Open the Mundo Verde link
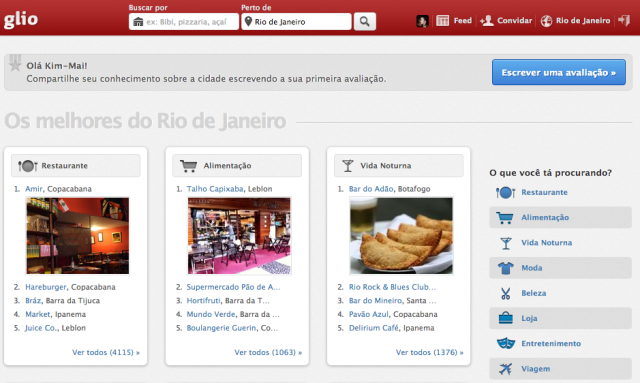The width and height of the screenshot is (640, 383). (211, 314)
